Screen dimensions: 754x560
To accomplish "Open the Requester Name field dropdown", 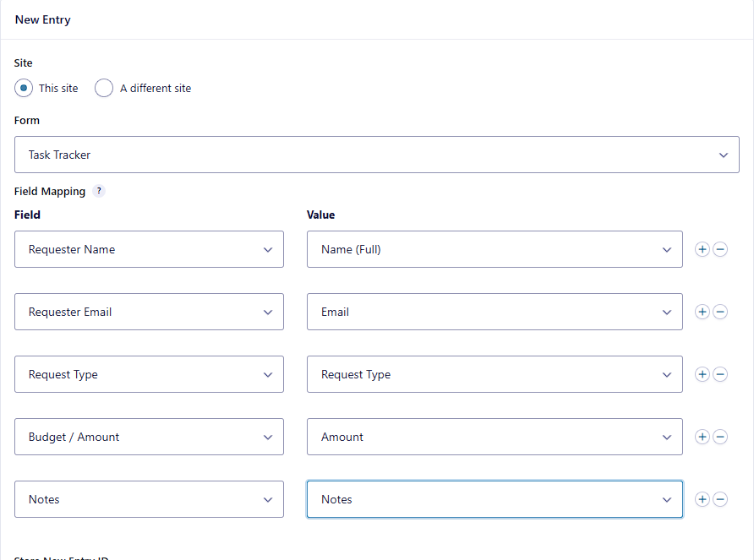I will [x=149, y=249].
